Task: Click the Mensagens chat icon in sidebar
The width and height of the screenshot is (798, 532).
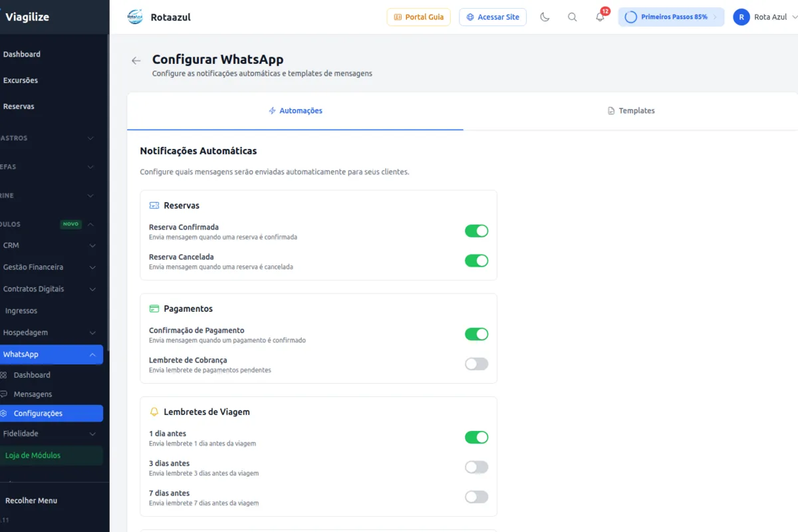Action: pos(4,394)
